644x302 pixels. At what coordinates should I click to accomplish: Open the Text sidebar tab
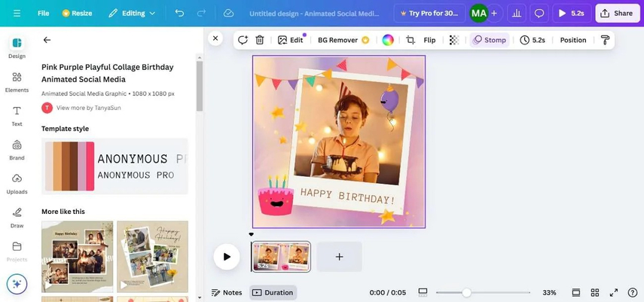[17, 116]
